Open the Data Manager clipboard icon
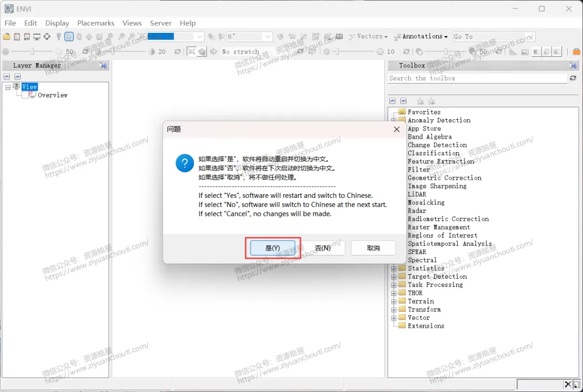583x392 pixels. [17, 37]
